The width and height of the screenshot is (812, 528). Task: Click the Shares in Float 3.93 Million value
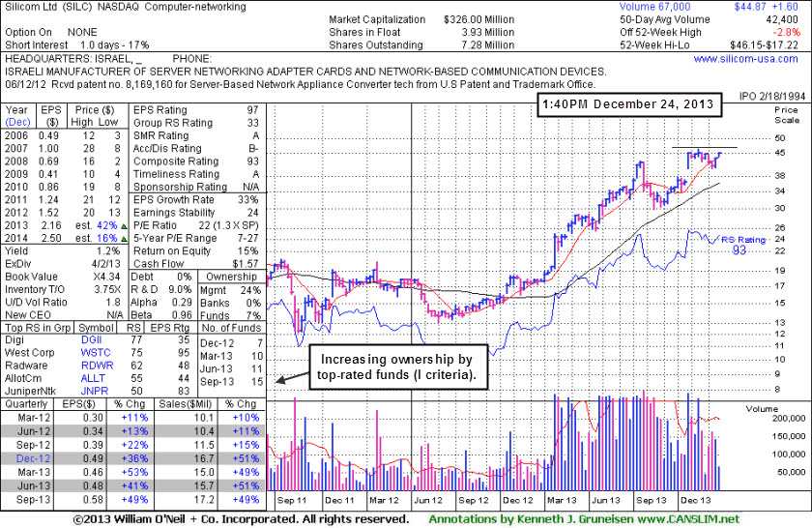pos(488,32)
